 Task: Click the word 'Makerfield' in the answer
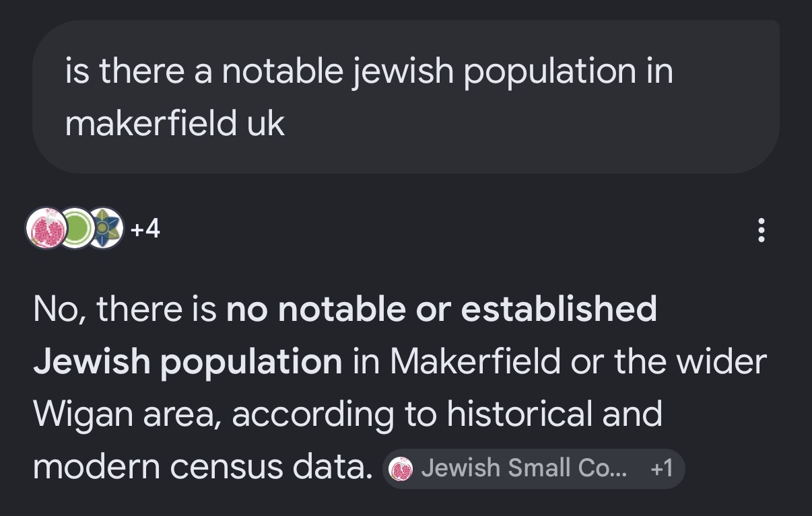click(x=475, y=362)
